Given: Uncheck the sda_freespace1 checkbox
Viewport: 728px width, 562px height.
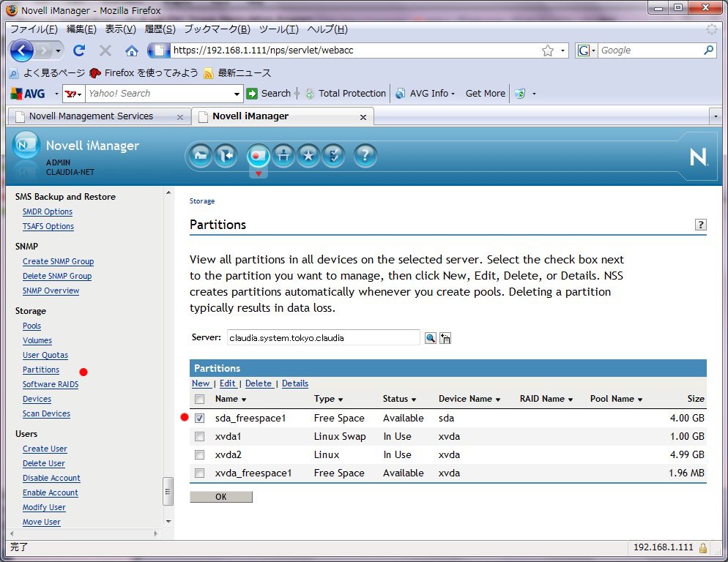Looking at the screenshot, I should click(200, 418).
